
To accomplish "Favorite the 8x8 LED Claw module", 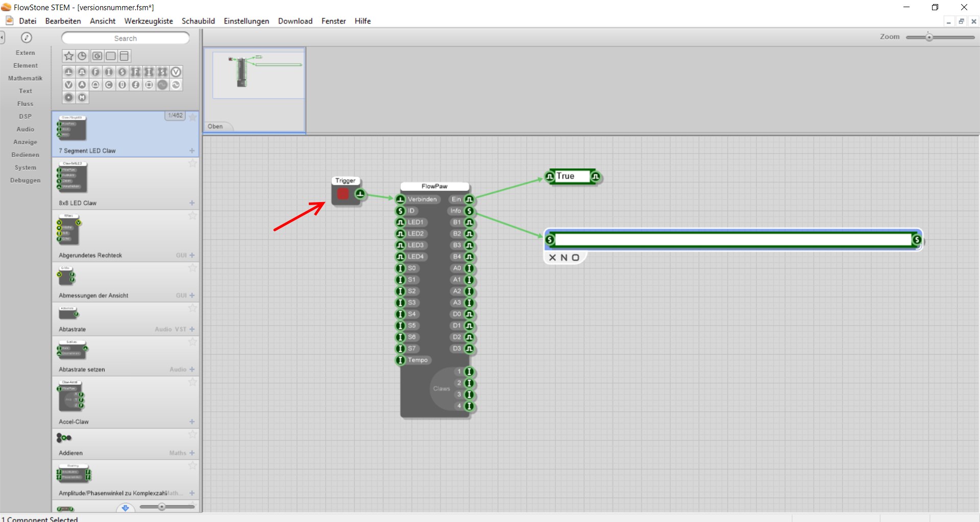I will tap(192, 163).
